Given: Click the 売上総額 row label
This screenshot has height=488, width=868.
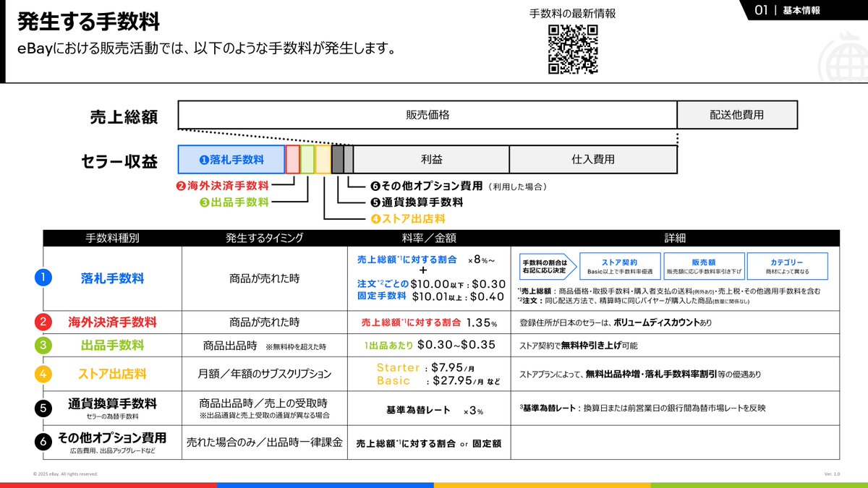Looking at the screenshot, I should pyautogui.click(x=124, y=116).
